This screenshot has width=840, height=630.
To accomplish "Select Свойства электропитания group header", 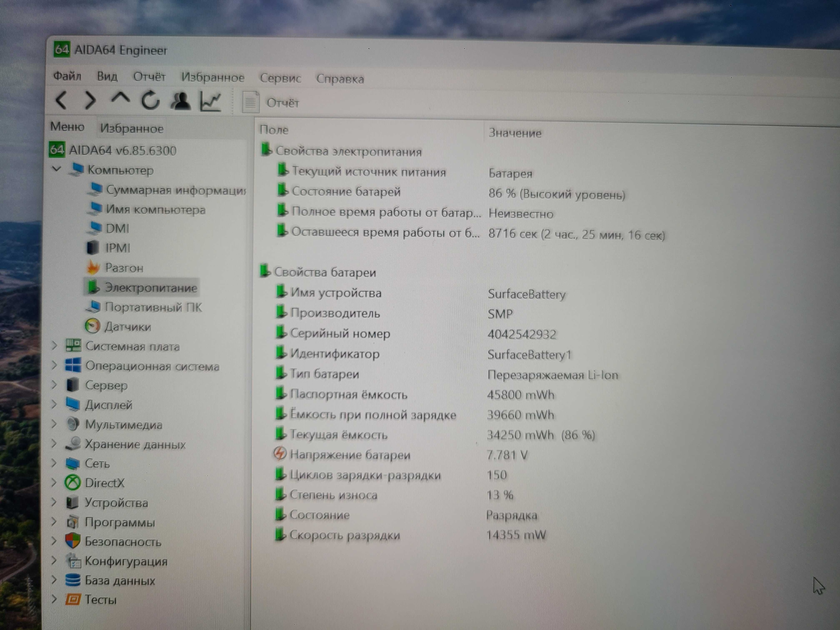I will coord(341,151).
